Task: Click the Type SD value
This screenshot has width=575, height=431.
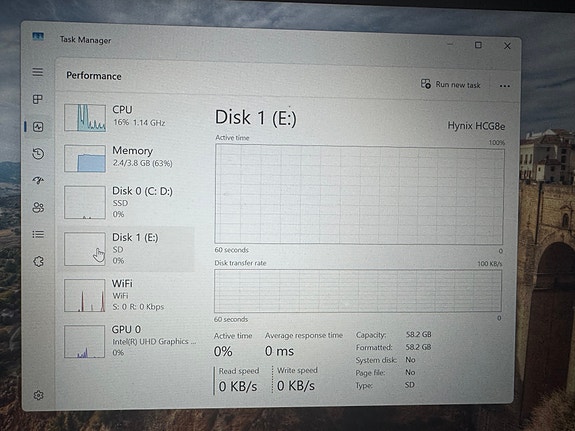Action: tap(410, 385)
